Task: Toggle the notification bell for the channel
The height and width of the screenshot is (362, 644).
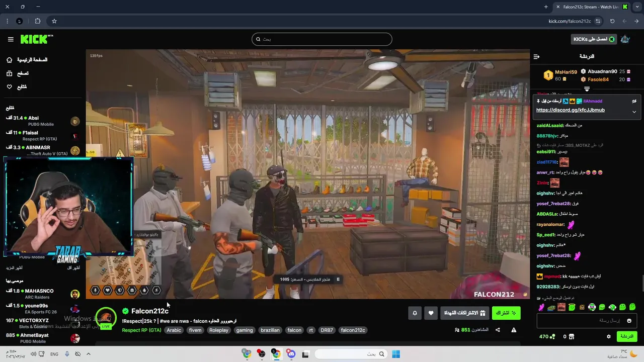Action: coord(415,313)
